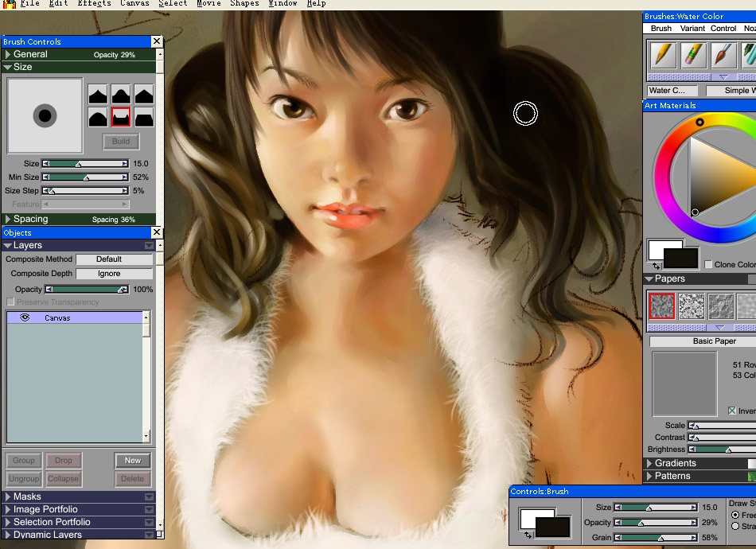
Task: Expand the Patterns section
Action: pyautogui.click(x=649, y=477)
